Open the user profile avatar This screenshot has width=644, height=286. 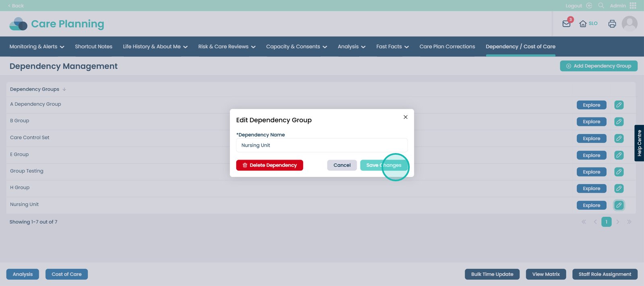pos(629,24)
